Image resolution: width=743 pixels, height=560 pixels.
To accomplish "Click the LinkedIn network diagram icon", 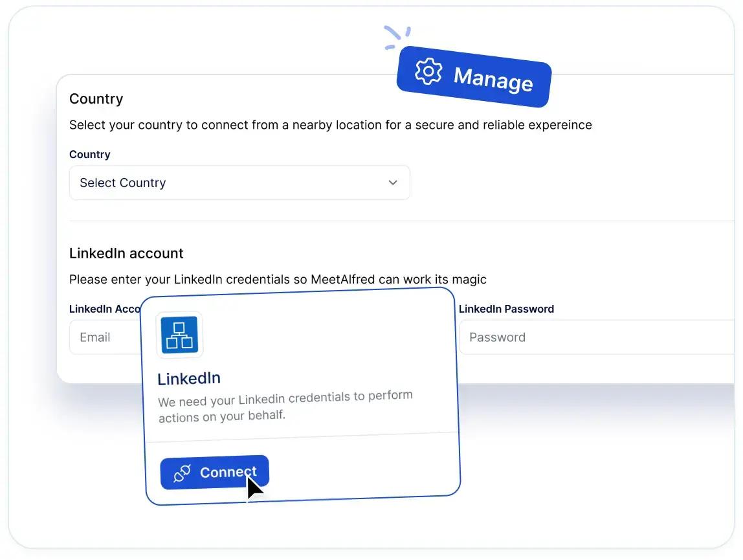I will [179, 335].
